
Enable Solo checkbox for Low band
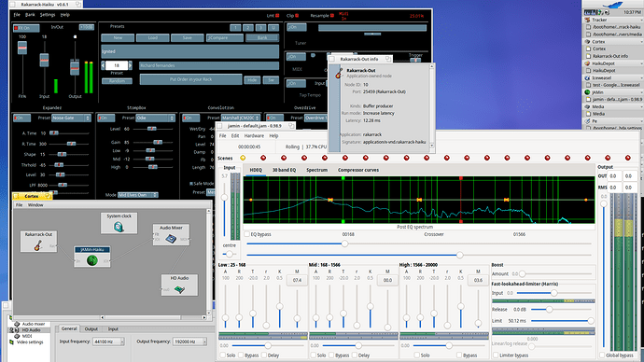pos(222,355)
